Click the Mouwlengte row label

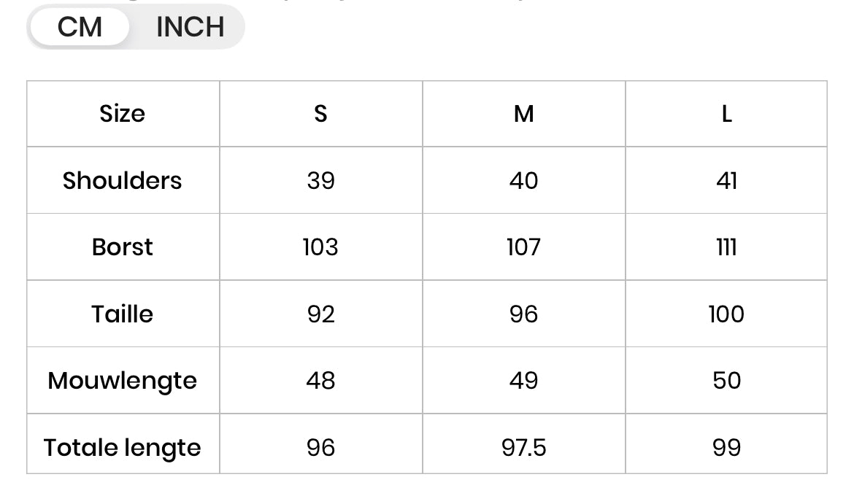click(123, 381)
